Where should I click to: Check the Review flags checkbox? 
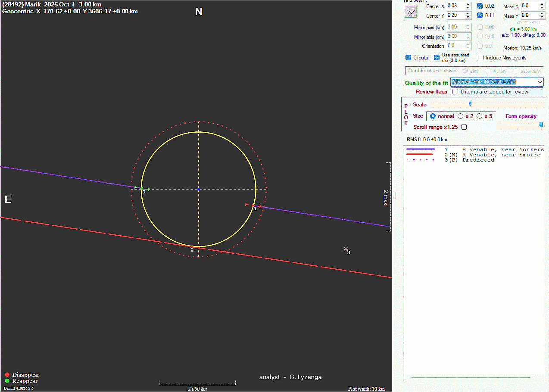(x=455, y=92)
